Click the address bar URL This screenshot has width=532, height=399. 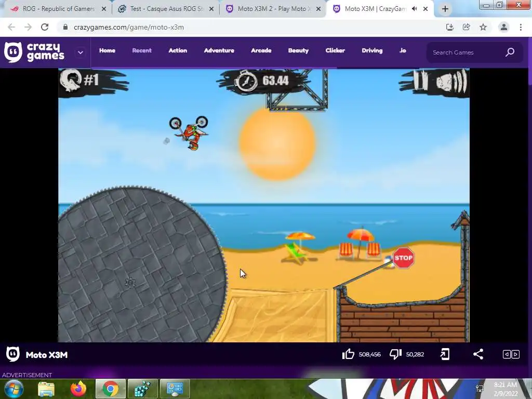coord(129,27)
